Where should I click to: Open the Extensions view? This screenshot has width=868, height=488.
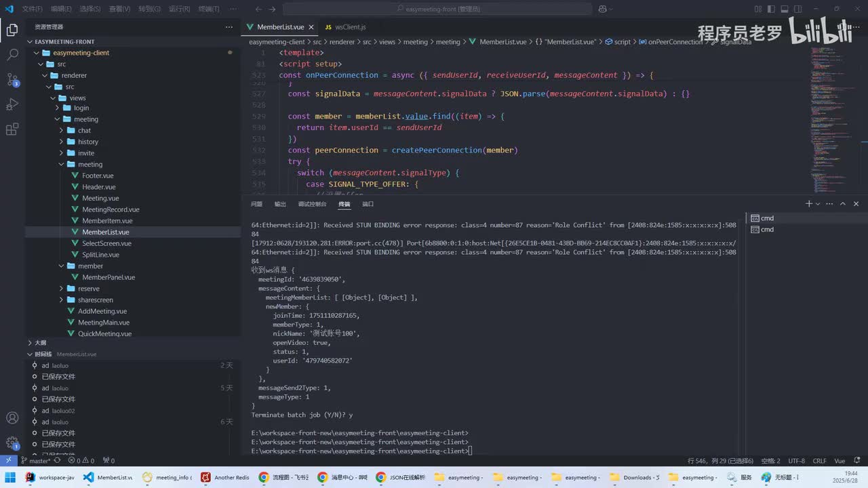(12, 129)
